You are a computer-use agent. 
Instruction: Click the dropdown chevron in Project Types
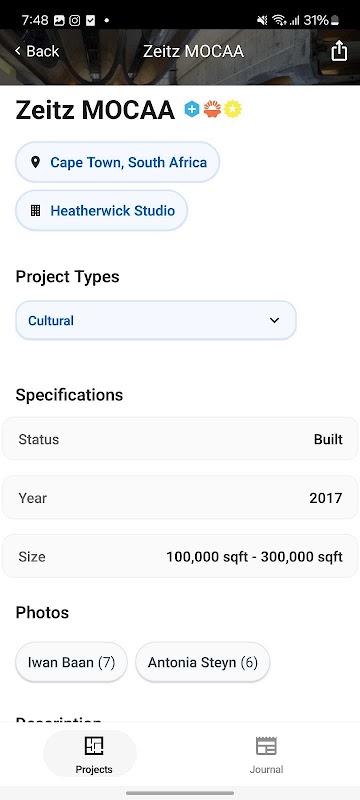274,320
